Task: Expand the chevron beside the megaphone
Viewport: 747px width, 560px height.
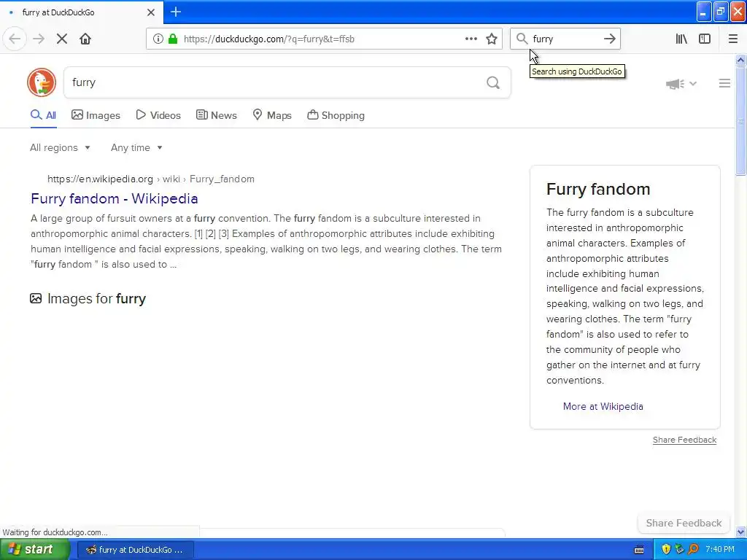Action: coord(693,83)
